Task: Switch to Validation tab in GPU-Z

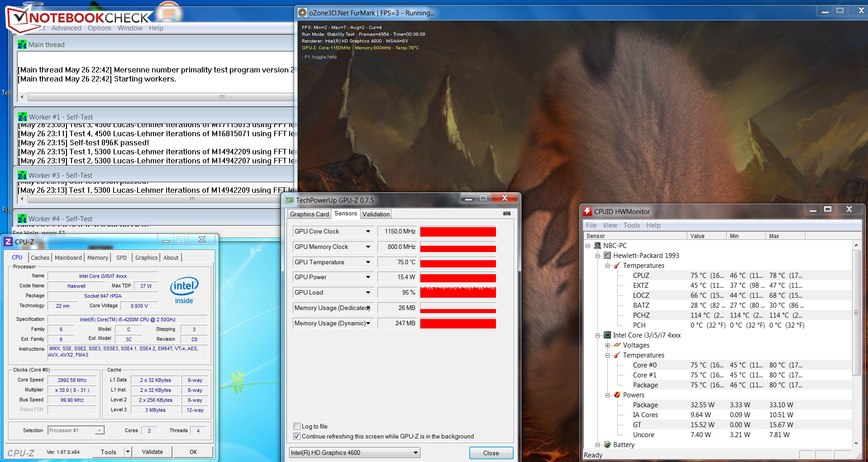Action: 376,214
